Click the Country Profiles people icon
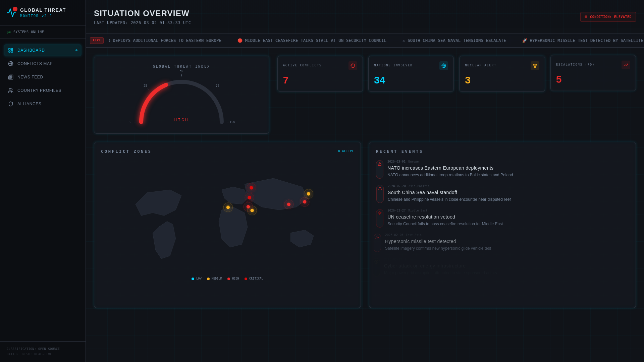 [11, 90]
